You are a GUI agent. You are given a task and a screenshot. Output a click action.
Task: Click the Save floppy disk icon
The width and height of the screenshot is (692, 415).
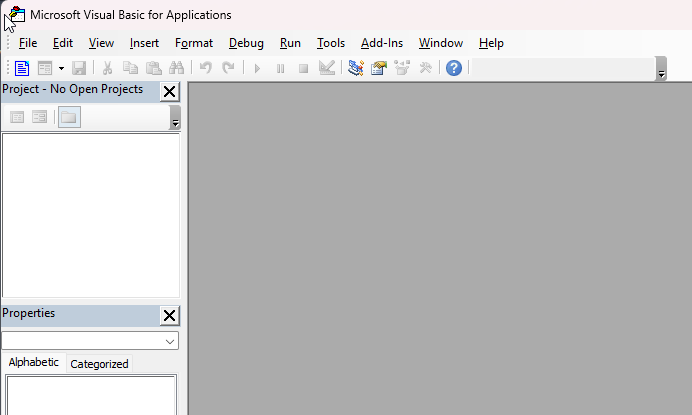[79, 68]
